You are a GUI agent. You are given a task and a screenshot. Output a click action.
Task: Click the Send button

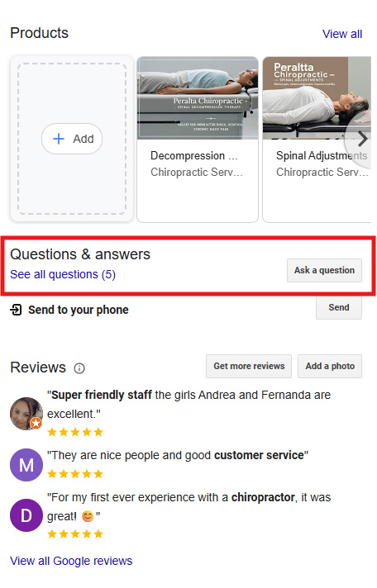pyautogui.click(x=339, y=307)
